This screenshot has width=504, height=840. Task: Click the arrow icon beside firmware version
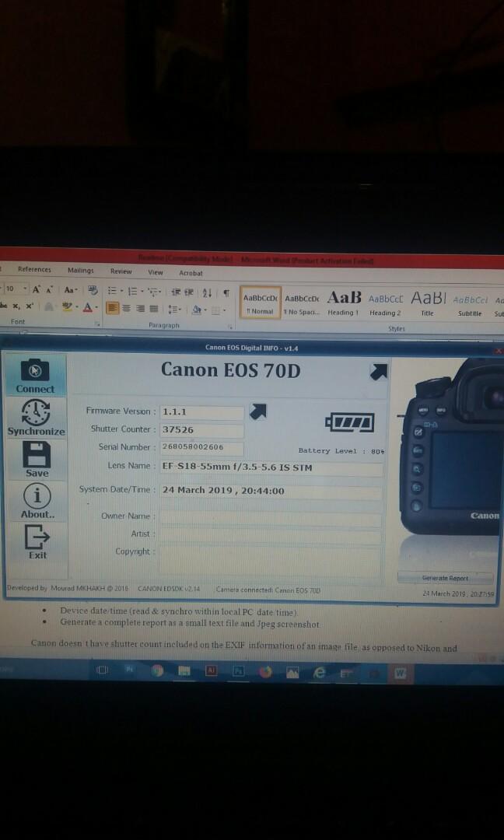258,411
